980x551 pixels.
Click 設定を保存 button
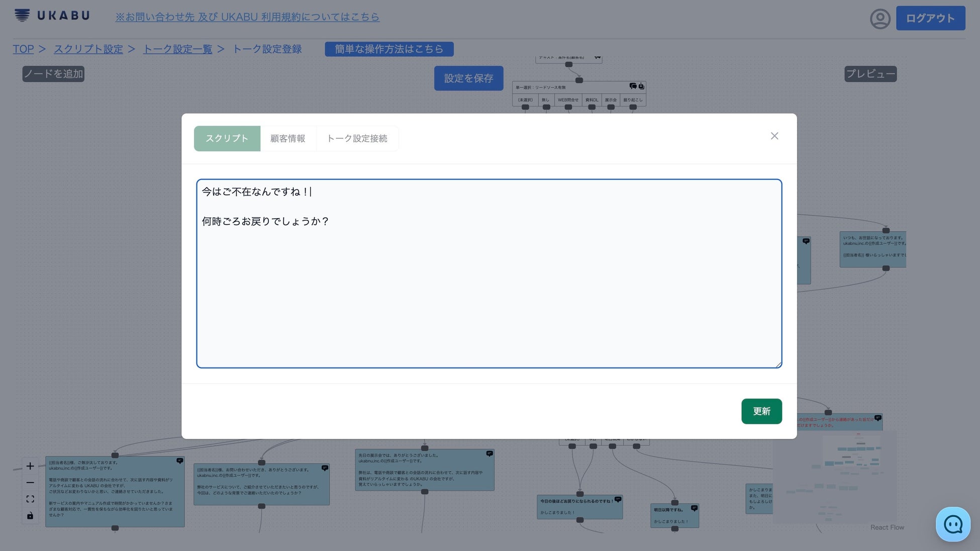pos(468,78)
